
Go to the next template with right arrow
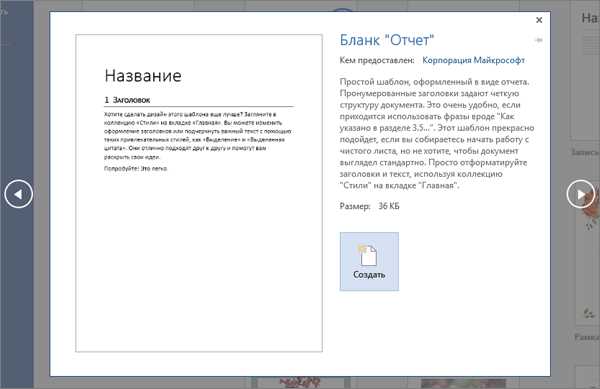[x=580, y=194]
